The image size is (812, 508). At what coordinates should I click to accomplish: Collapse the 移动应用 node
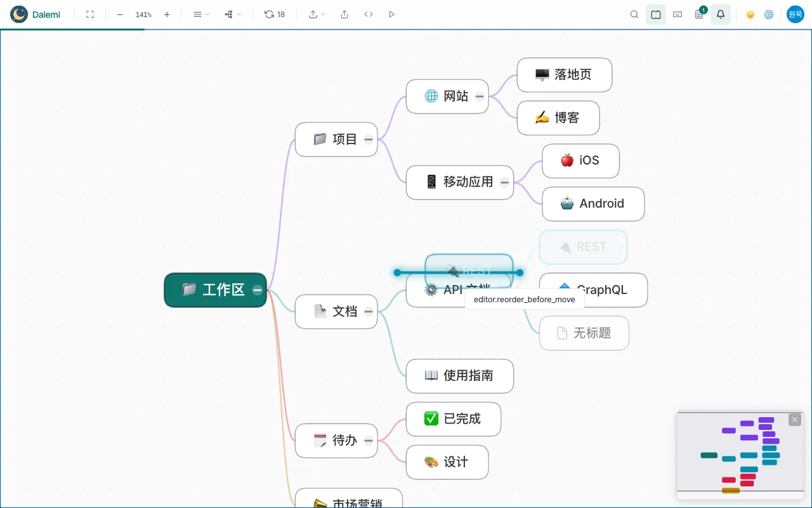point(504,182)
